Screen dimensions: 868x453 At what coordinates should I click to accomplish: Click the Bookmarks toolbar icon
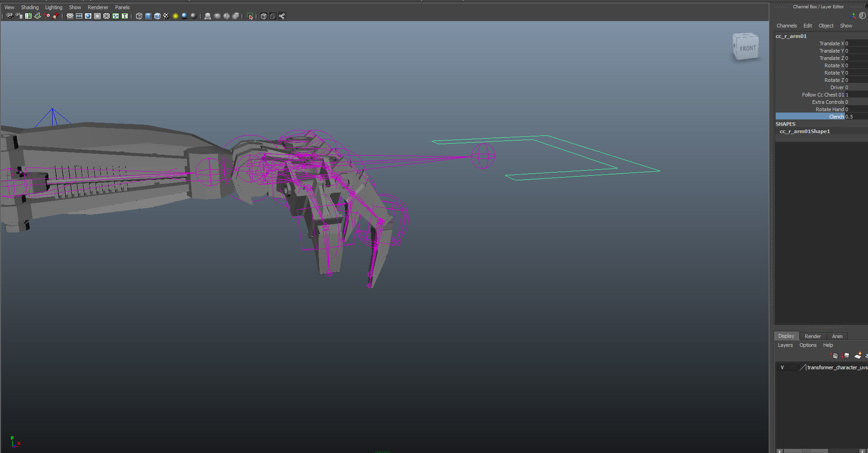point(28,16)
